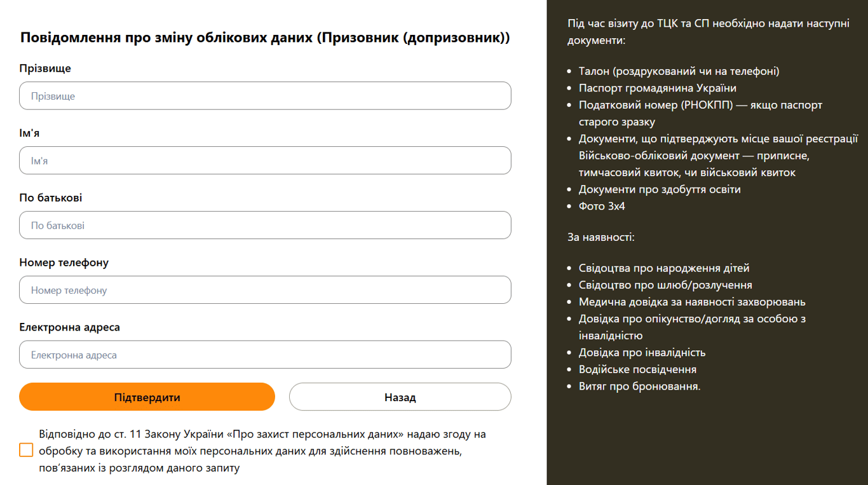This screenshot has height=485, width=868.
Task: Click the Прізвище input field
Action: tap(265, 96)
